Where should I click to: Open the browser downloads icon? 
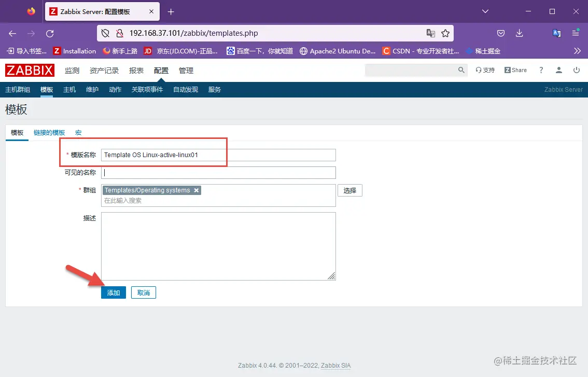click(519, 33)
